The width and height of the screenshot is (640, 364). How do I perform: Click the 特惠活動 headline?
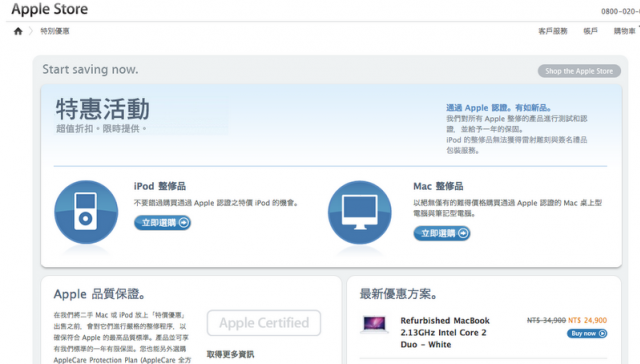pyautogui.click(x=102, y=109)
